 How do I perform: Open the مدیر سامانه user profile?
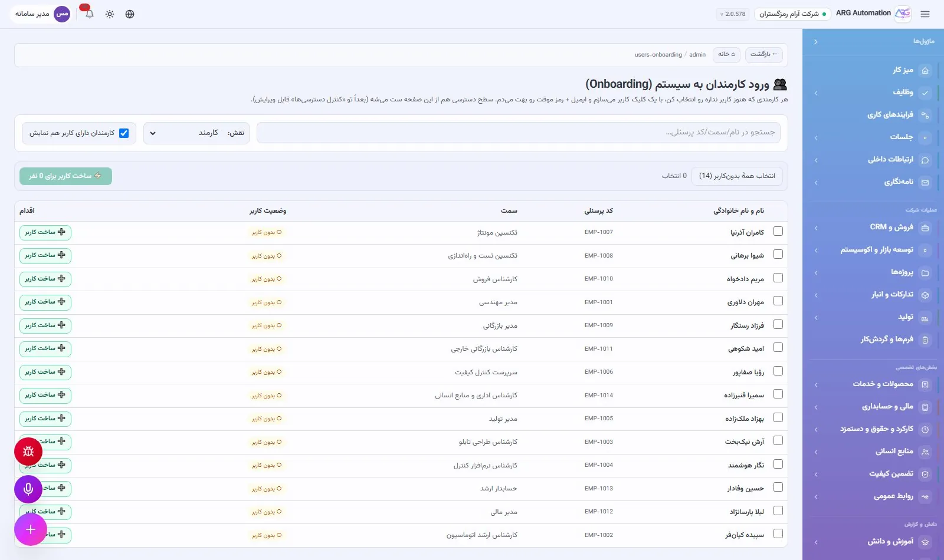click(x=42, y=14)
